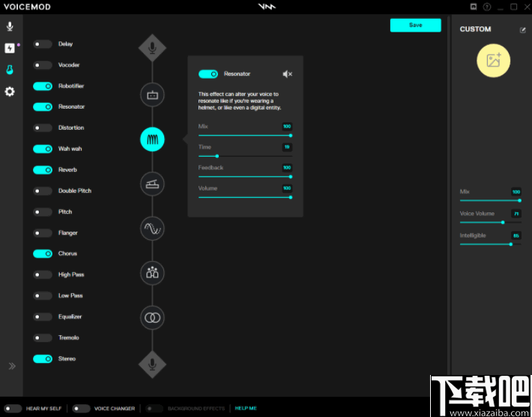The width and height of the screenshot is (532, 417).
Task: Enable the Double Pitch toggle
Action: click(43, 190)
